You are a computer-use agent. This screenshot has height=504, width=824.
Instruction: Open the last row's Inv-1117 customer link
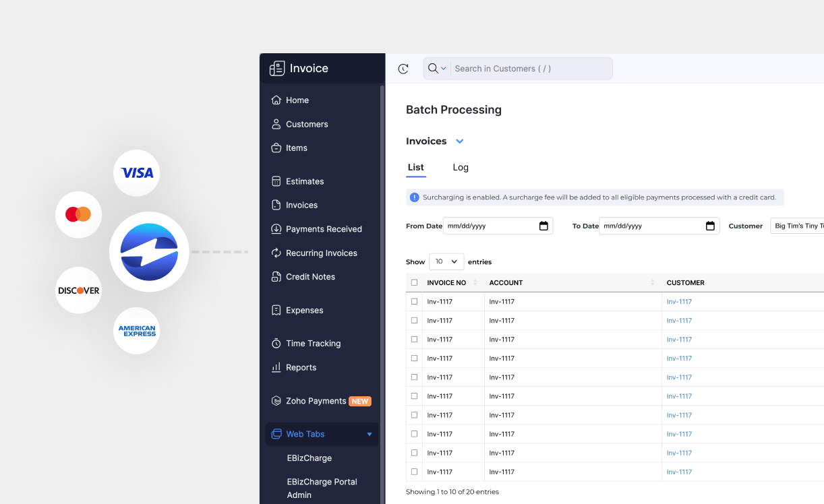point(679,472)
